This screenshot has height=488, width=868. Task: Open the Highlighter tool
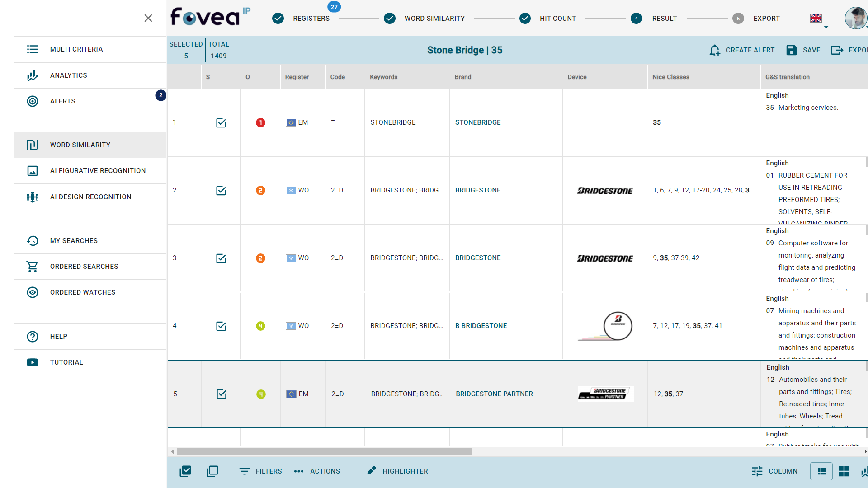(397, 471)
